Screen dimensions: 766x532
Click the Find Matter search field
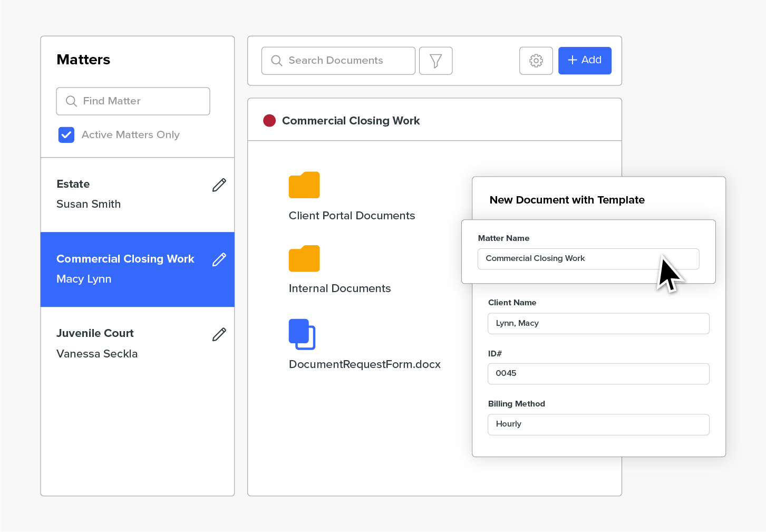click(x=133, y=101)
